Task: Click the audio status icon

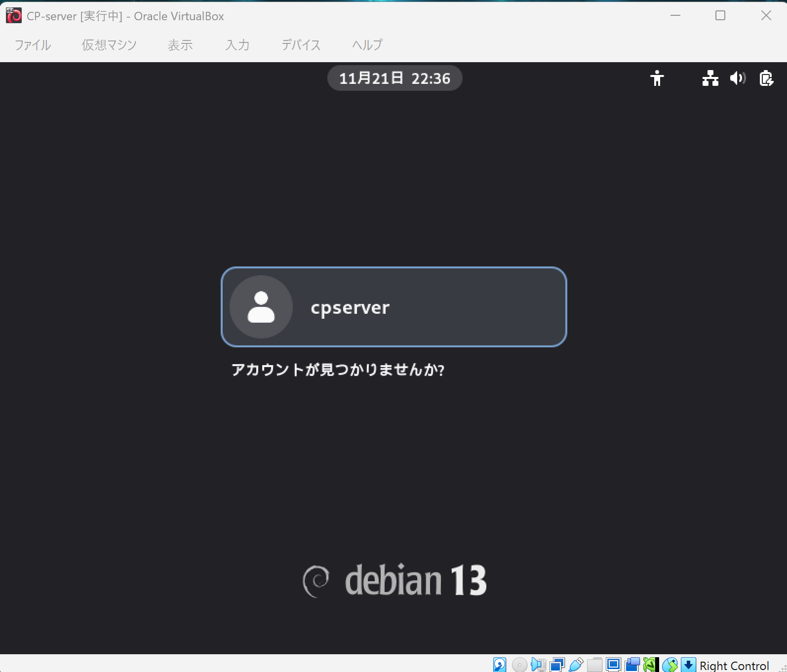Action: click(x=539, y=665)
